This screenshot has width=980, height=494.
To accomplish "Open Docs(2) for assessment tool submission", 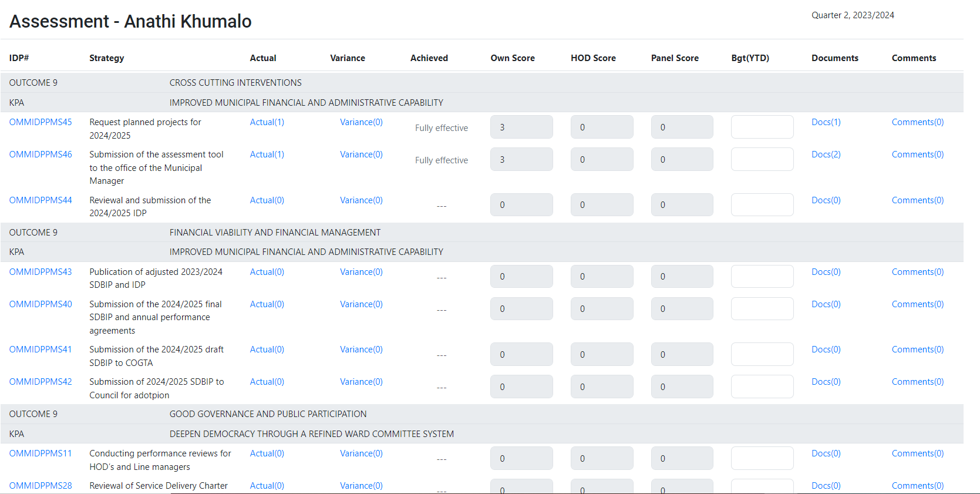I will click(x=826, y=154).
